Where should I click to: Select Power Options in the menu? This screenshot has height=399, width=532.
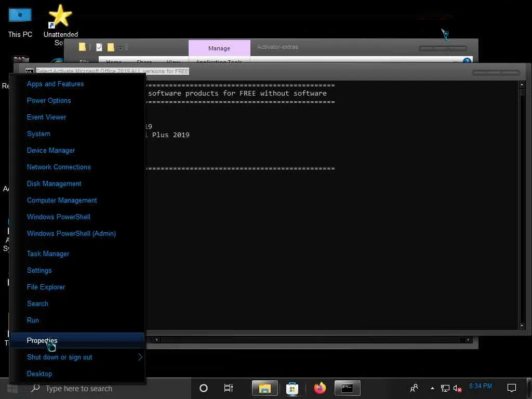coord(49,100)
